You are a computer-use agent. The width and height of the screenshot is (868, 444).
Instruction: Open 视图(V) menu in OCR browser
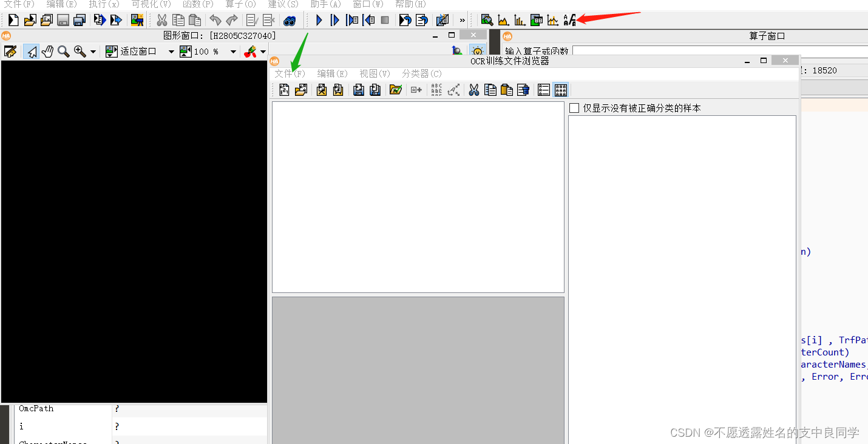pos(375,73)
